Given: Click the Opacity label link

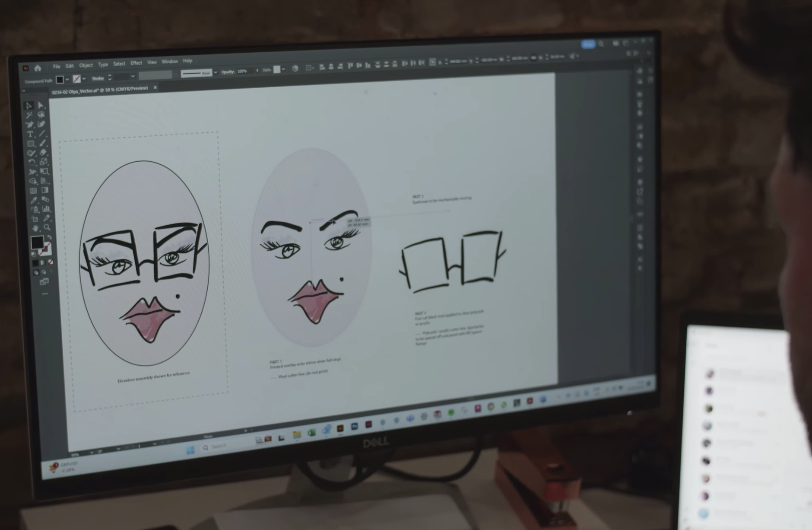Looking at the screenshot, I should 227,72.
